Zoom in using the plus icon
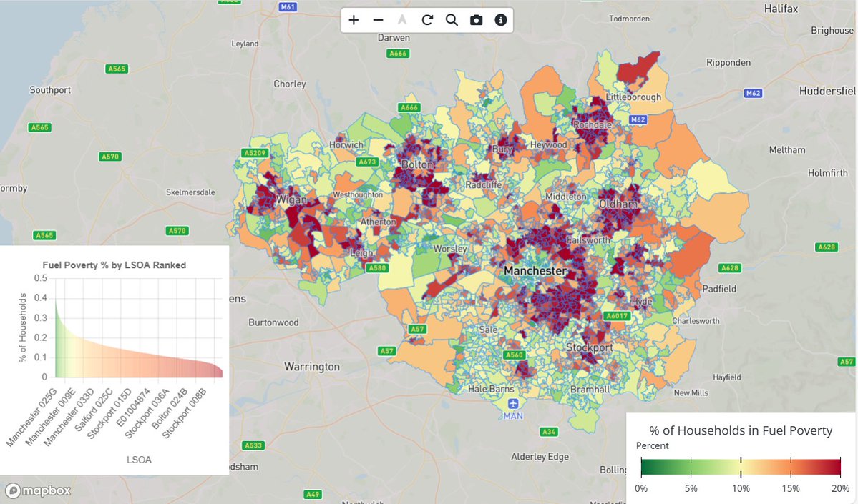The image size is (858, 504). [x=354, y=20]
